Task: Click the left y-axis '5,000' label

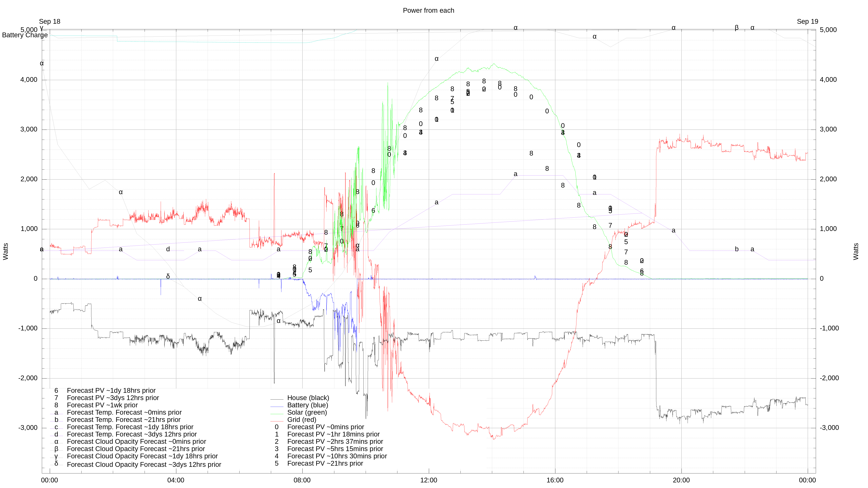Action: 29,30
